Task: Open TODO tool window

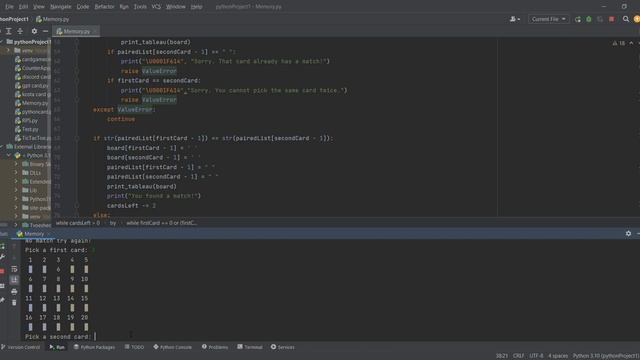Action: pyautogui.click(x=134, y=347)
